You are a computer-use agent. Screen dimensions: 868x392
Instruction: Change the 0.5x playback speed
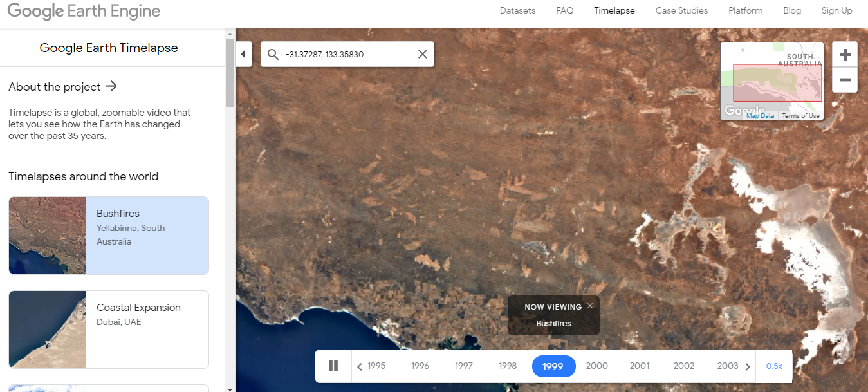[774, 366]
